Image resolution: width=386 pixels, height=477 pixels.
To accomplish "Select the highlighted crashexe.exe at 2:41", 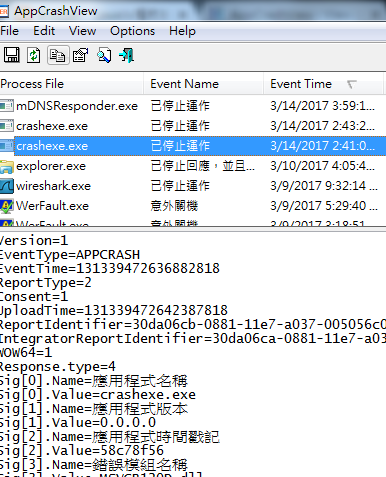I will click(x=193, y=146).
